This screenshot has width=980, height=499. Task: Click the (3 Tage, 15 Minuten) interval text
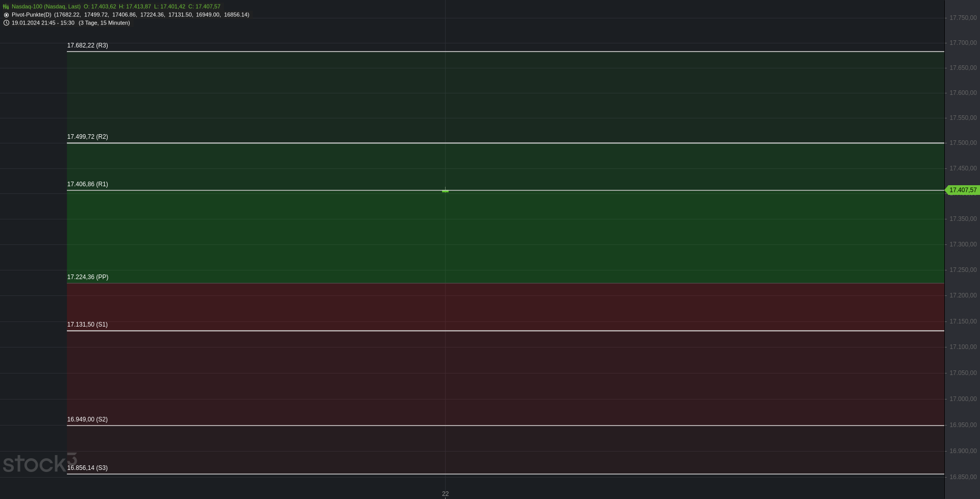[x=104, y=23]
